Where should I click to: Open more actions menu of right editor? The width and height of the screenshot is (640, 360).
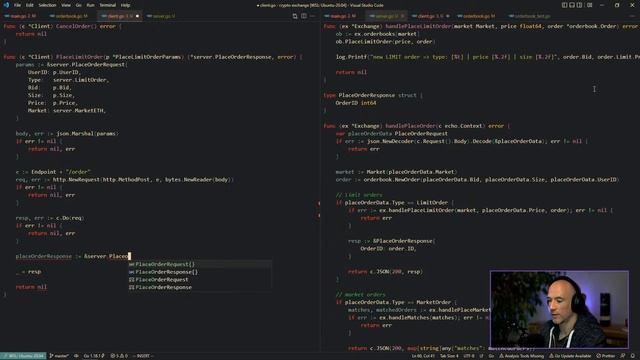633,16
